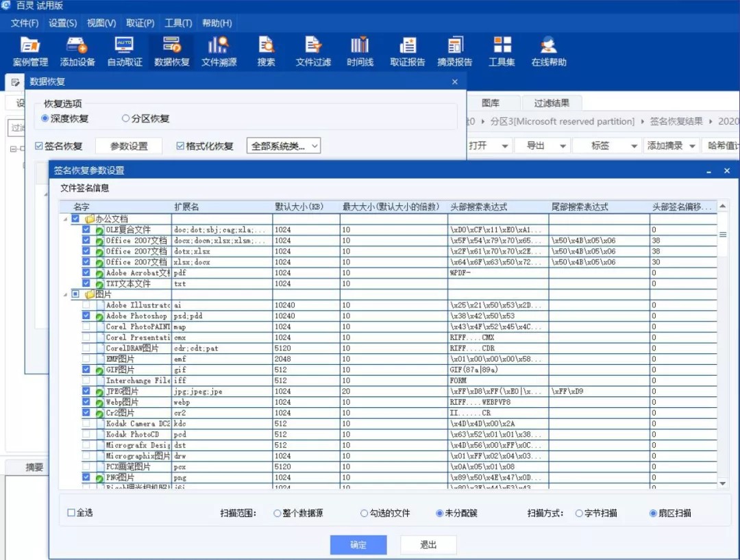This screenshot has height=560, width=740.
Task: Expand the 导出 export dropdown arrow
Action: (563, 146)
